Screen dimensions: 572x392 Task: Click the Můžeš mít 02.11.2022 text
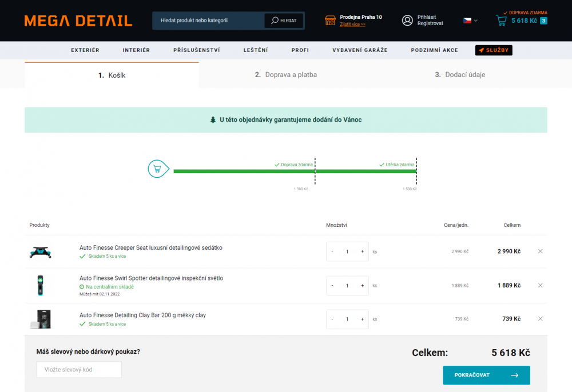point(100,294)
